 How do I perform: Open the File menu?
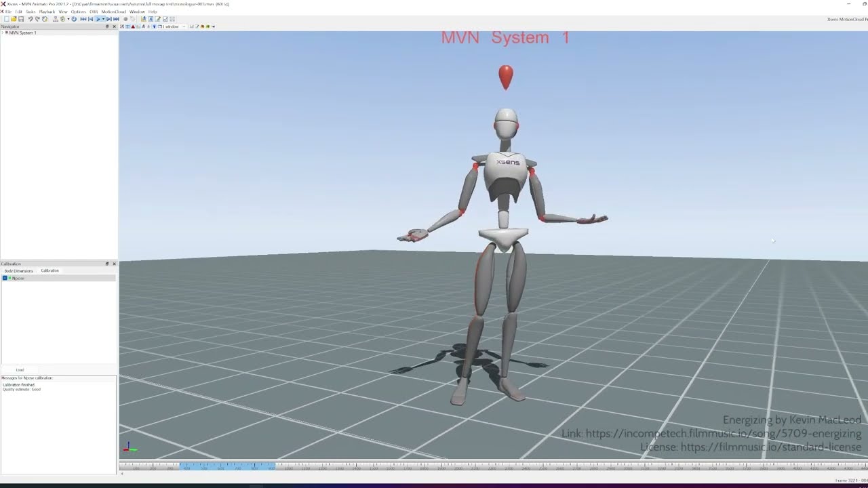(8, 12)
